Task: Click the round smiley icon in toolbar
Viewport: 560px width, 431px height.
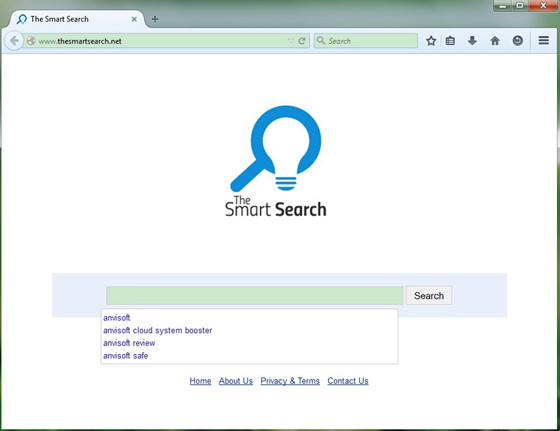Action: [x=518, y=41]
